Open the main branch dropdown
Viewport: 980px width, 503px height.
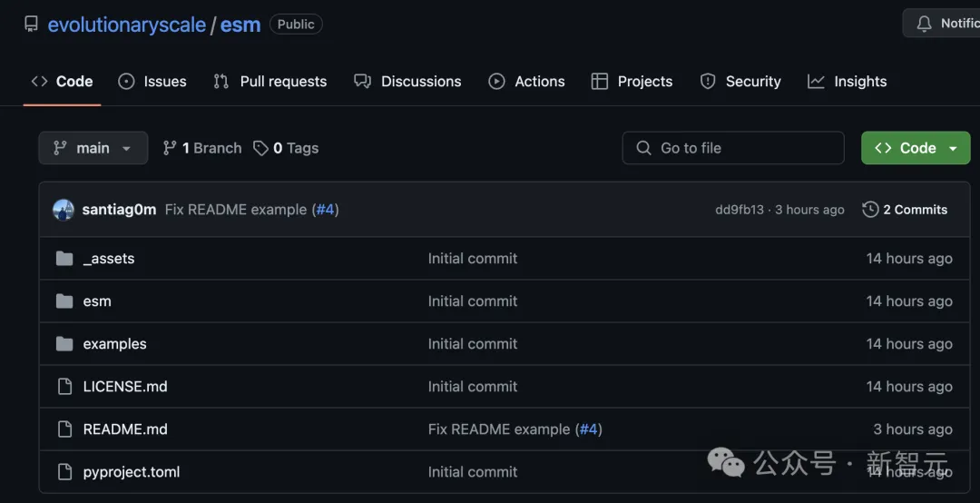tap(93, 148)
